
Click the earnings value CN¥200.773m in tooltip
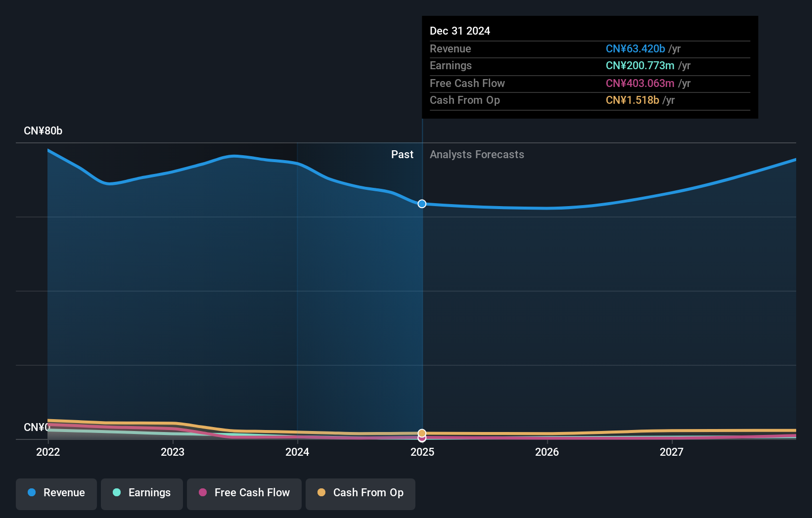(x=639, y=65)
